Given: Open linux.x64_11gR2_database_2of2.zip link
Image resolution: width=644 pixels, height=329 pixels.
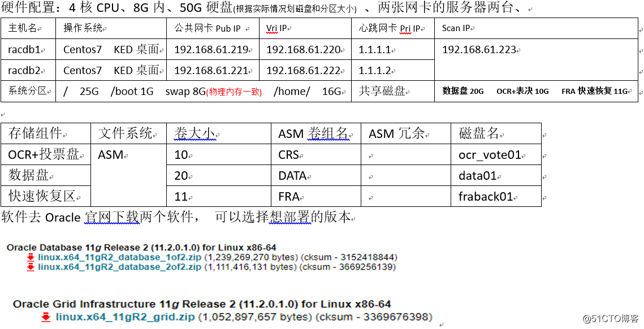Looking at the screenshot, I should pos(119,267).
